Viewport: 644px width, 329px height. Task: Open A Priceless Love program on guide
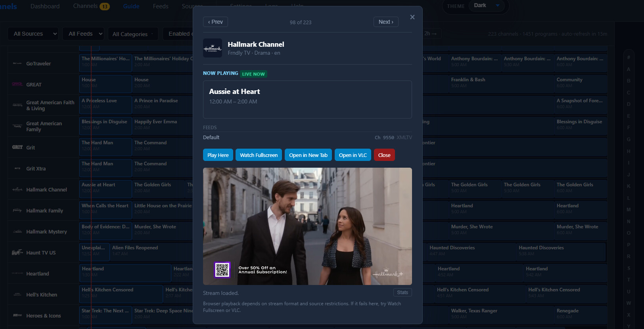click(x=105, y=105)
